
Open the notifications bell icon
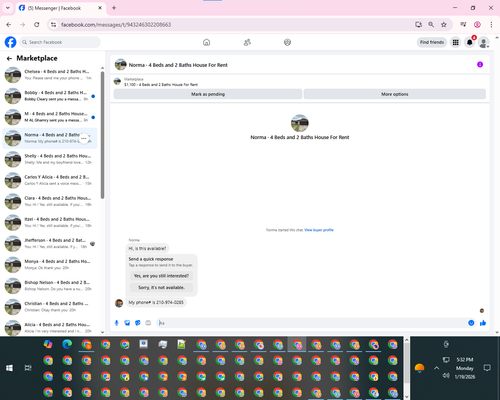[470, 42]
